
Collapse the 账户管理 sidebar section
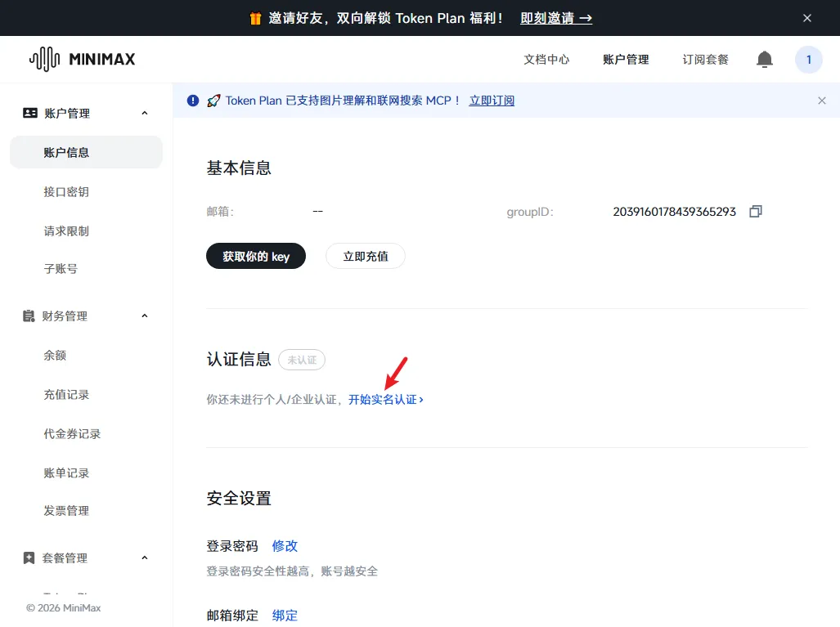pos(145,113)
